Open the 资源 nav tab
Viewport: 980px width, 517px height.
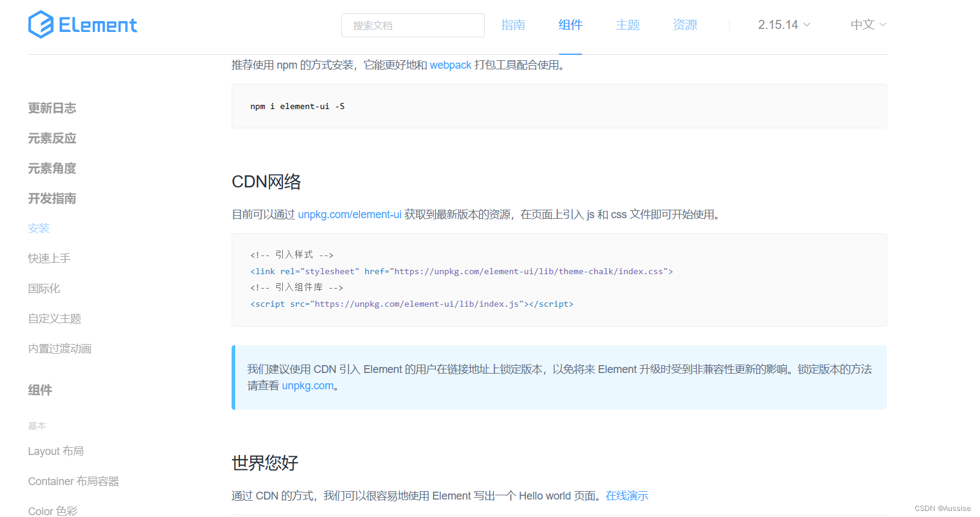[x=685, y=25]
